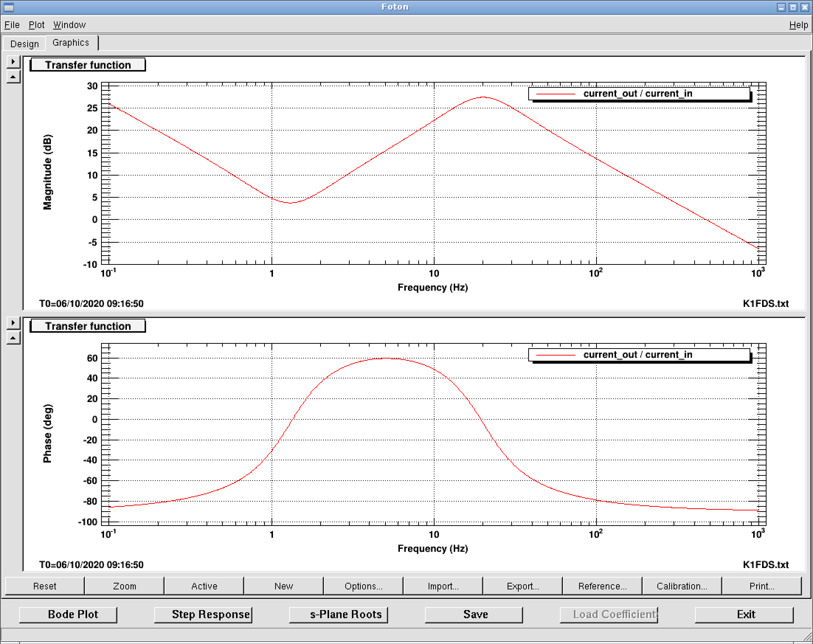This screenshot has width=813, height=644.
Task: Click the Active button
Action: point(204,586)
